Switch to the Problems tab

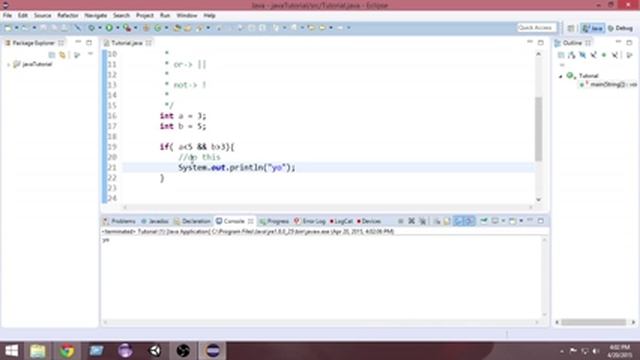[119, 221]
